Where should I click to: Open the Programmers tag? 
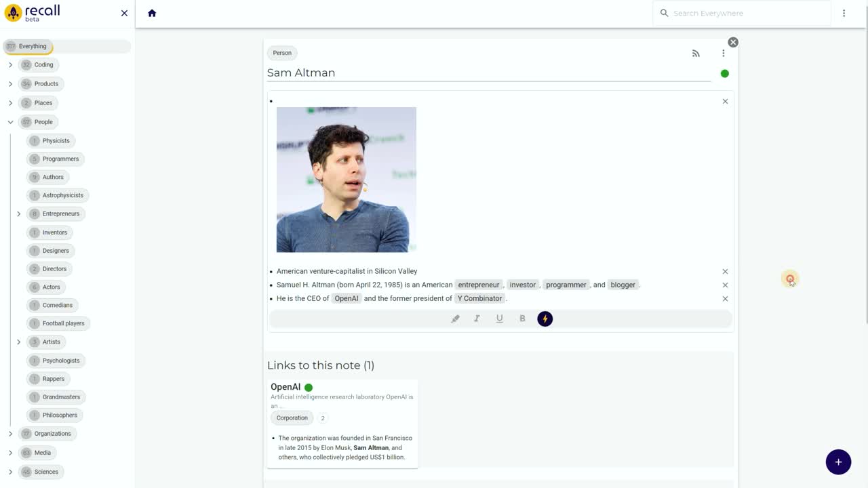tap(55, 159)
